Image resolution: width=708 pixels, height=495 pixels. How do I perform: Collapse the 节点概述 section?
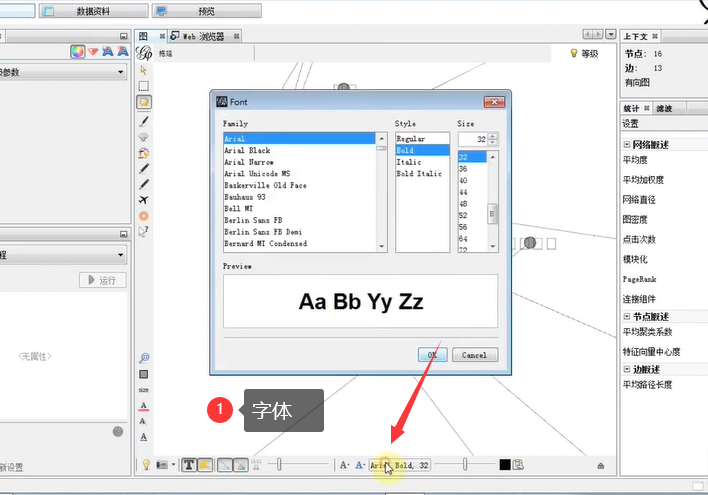click(x=627, y=316)
